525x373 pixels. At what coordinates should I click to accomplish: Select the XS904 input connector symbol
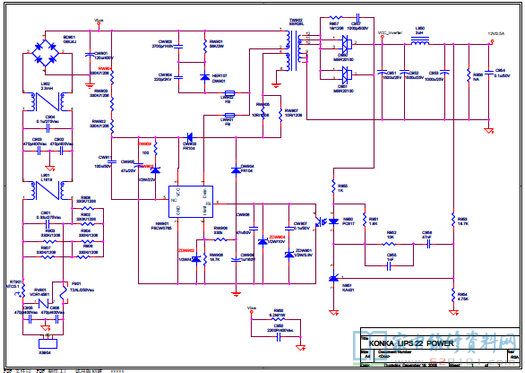(x=48, y=344)
